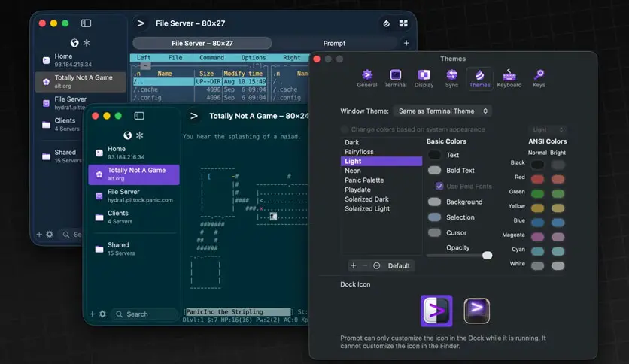Open the Window Theme dropdown
This screenshot has height=364, width=629.
pos(442,111)
